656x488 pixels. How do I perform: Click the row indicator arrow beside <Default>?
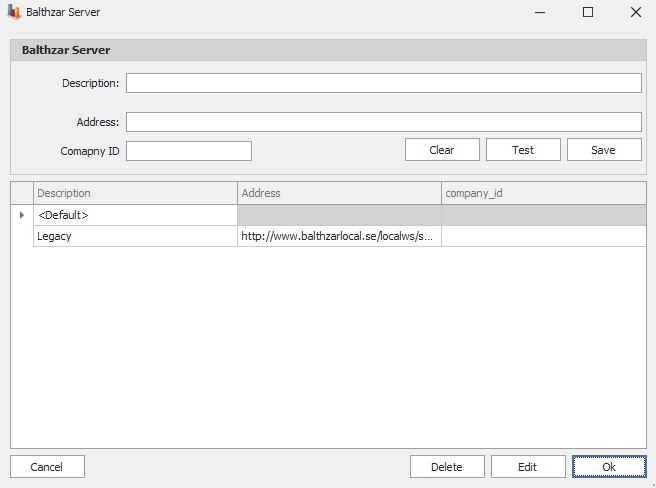[x=22, y=215]
